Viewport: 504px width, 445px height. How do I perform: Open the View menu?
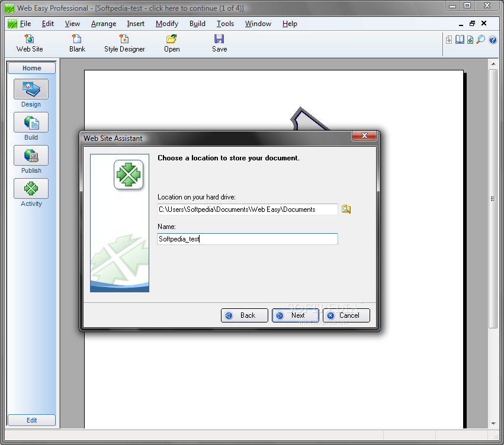(72, 24)
